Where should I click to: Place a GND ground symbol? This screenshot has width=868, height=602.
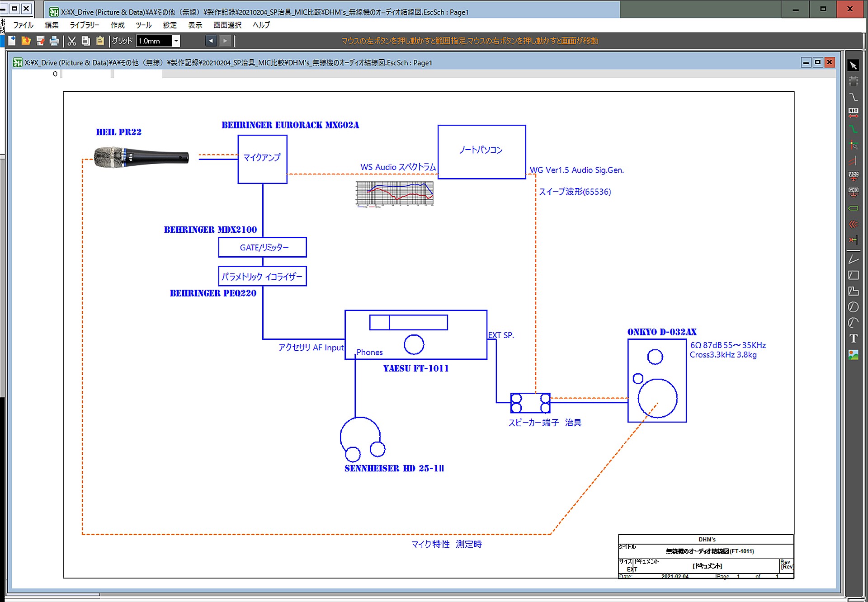pyautogui.click(x=853, y=192)
